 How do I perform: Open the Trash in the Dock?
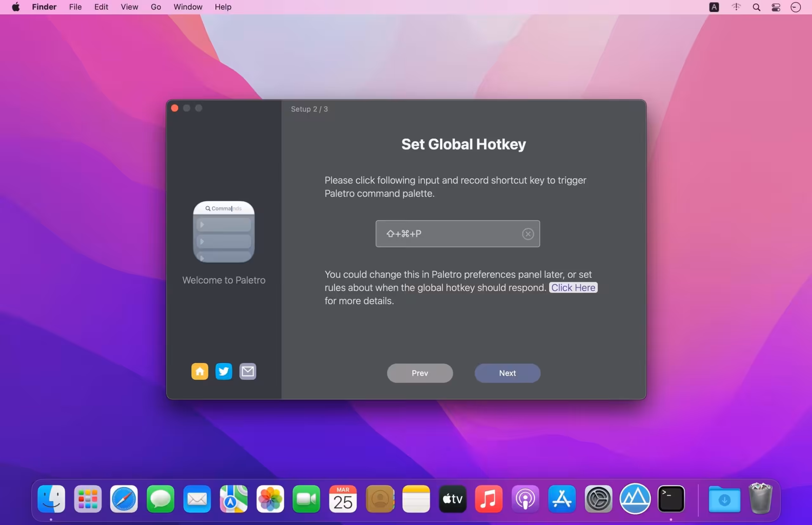(760, 498)
